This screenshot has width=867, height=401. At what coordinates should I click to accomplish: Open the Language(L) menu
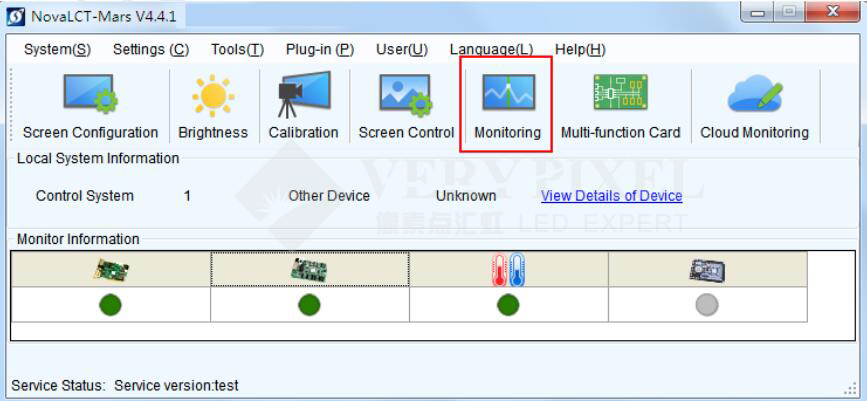tap(492, 50)
